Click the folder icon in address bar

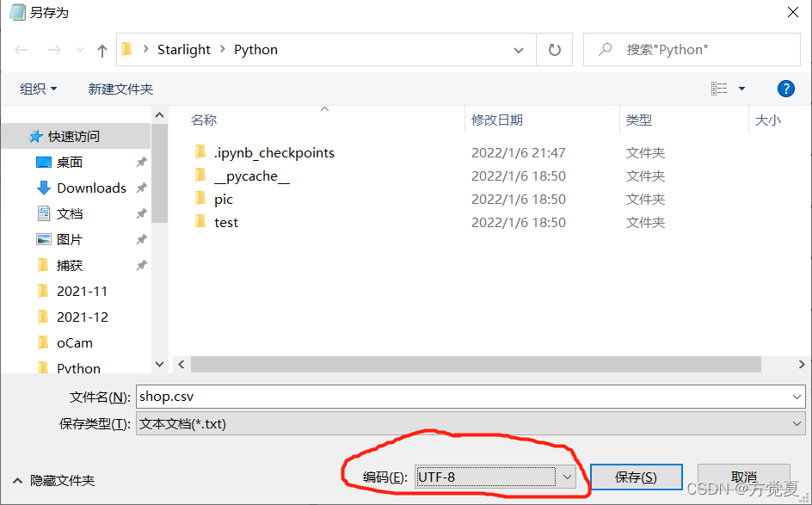tap(127, 49)
